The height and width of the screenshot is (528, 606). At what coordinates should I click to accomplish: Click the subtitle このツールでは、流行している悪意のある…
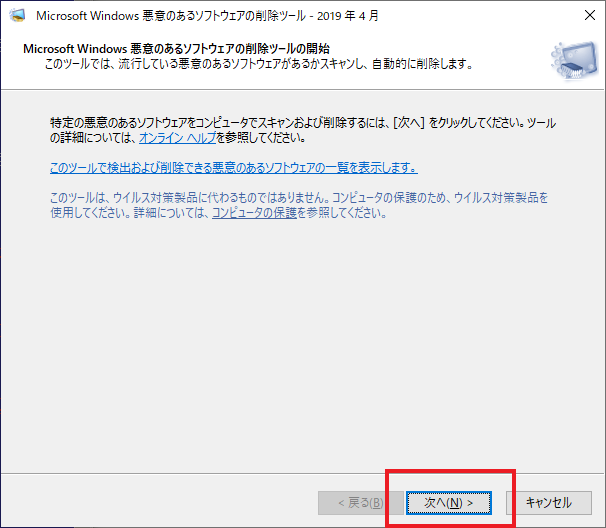click(259, 64)
